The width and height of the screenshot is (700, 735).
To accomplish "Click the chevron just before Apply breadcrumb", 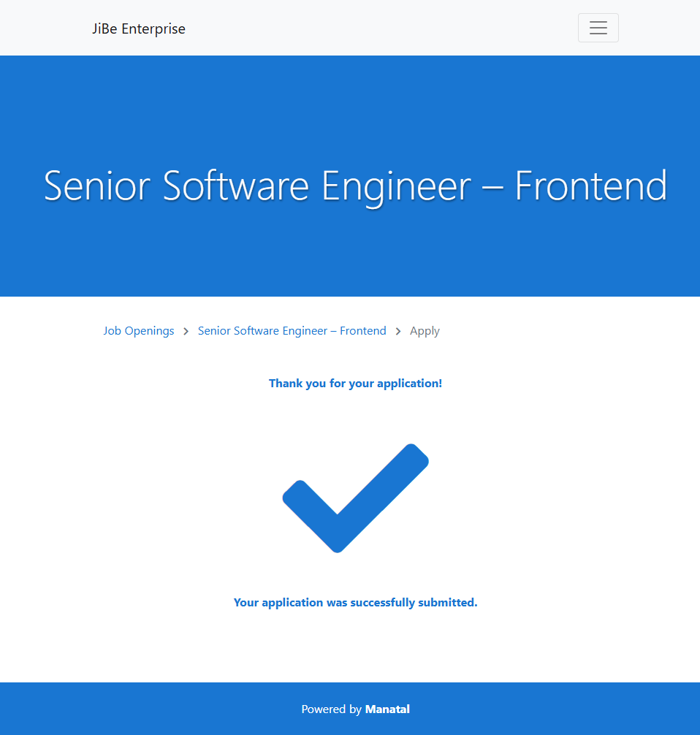I will (x=398, y=332).
